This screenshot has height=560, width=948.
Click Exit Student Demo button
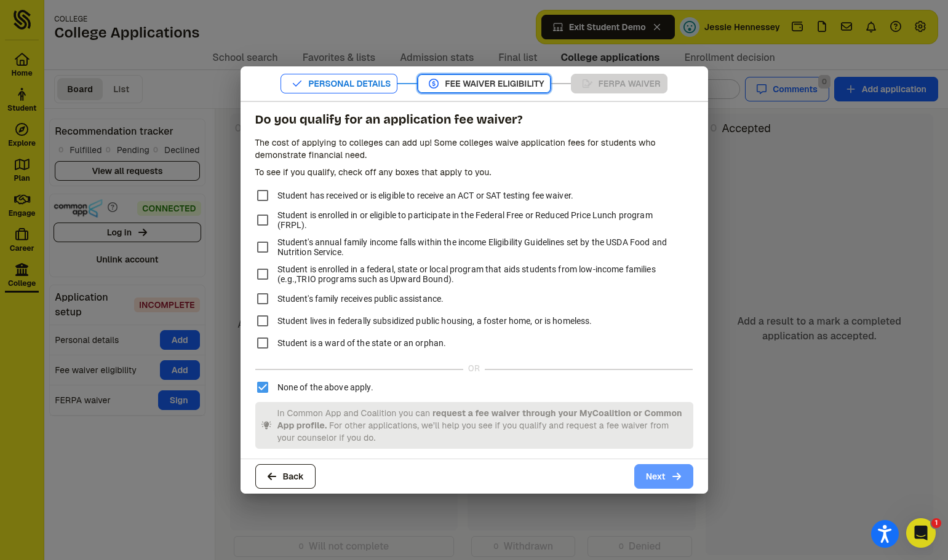608,27
